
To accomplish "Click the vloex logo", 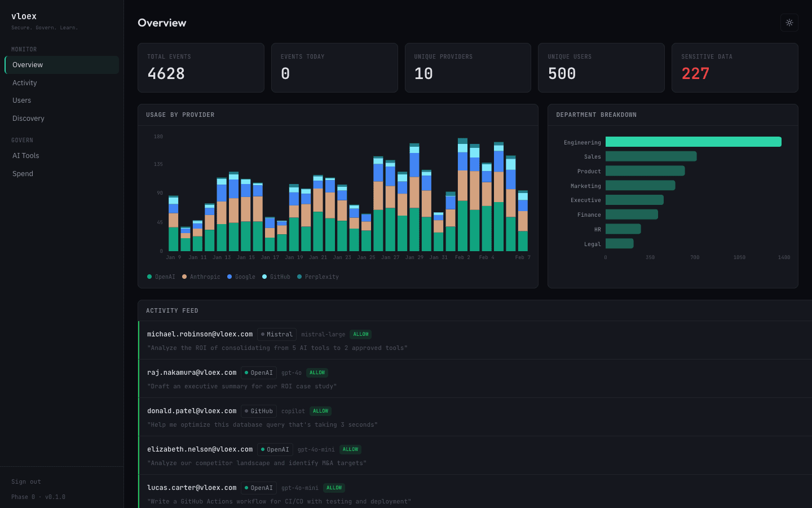I will point(24,16).
